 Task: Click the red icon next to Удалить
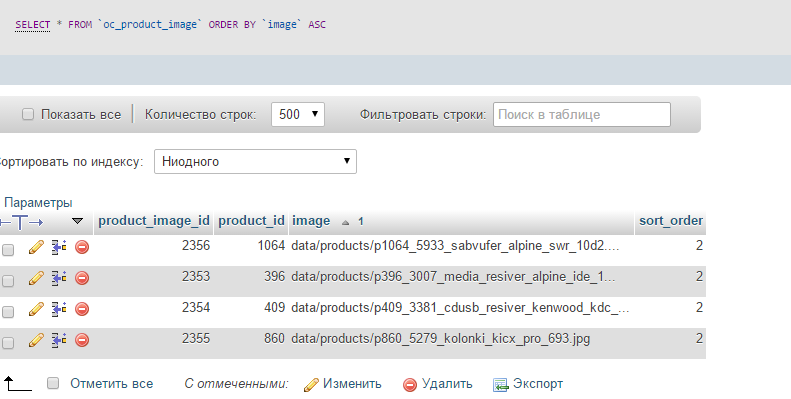pos(410,385)
